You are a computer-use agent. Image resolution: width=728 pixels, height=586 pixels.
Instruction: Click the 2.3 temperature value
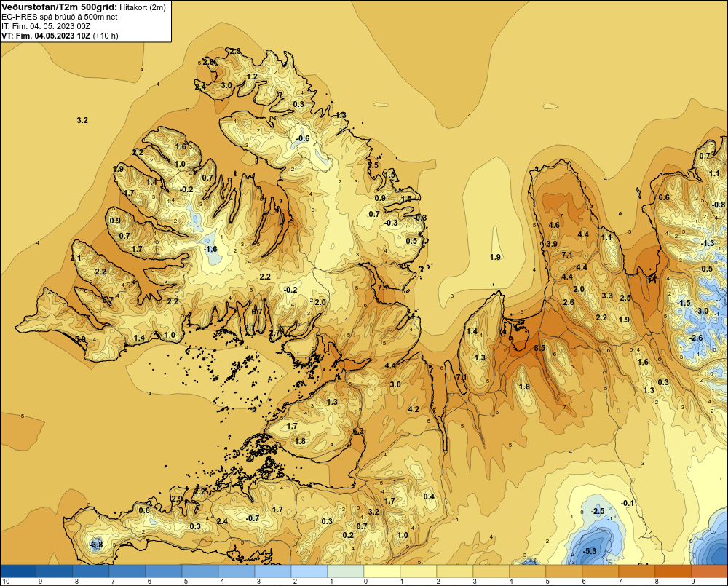point(235,51)
